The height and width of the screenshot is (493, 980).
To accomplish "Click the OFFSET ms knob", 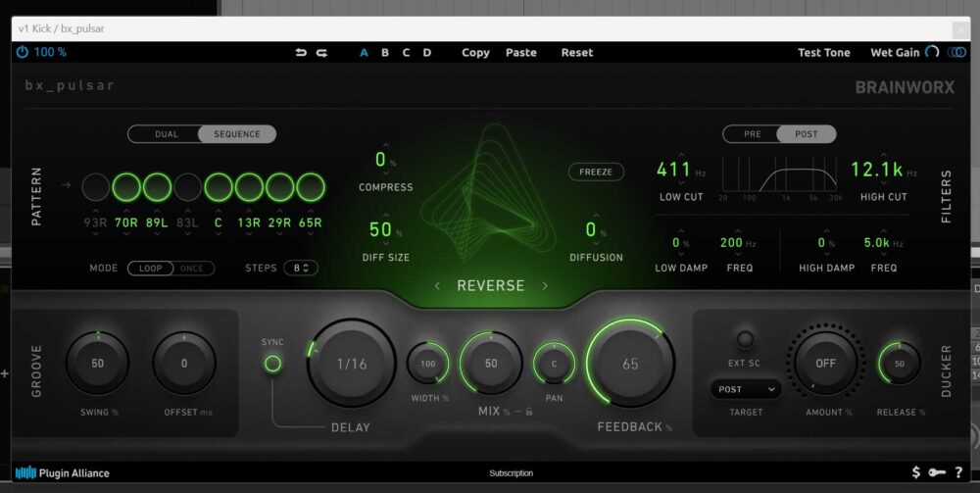I will tap(184, 363).
